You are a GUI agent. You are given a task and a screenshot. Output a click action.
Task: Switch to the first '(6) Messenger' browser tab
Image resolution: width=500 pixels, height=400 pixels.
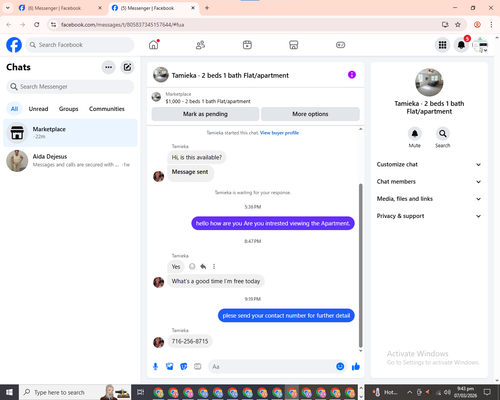pos(60,8)
